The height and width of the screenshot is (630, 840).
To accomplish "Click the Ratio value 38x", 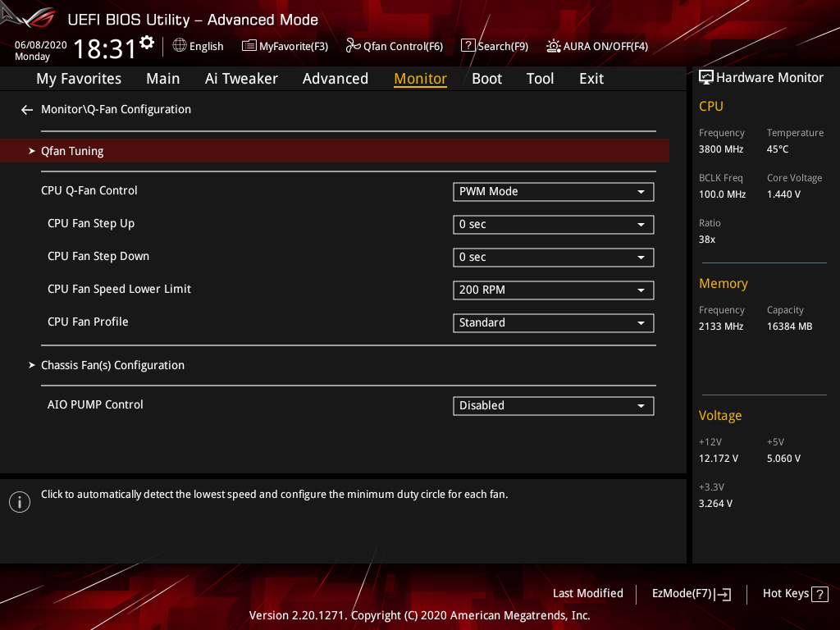I will 706,240.
